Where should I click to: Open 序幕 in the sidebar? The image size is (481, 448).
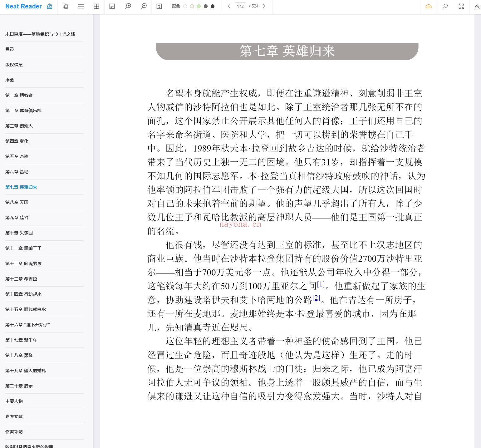pyautogui.click(x=10, y=80)
